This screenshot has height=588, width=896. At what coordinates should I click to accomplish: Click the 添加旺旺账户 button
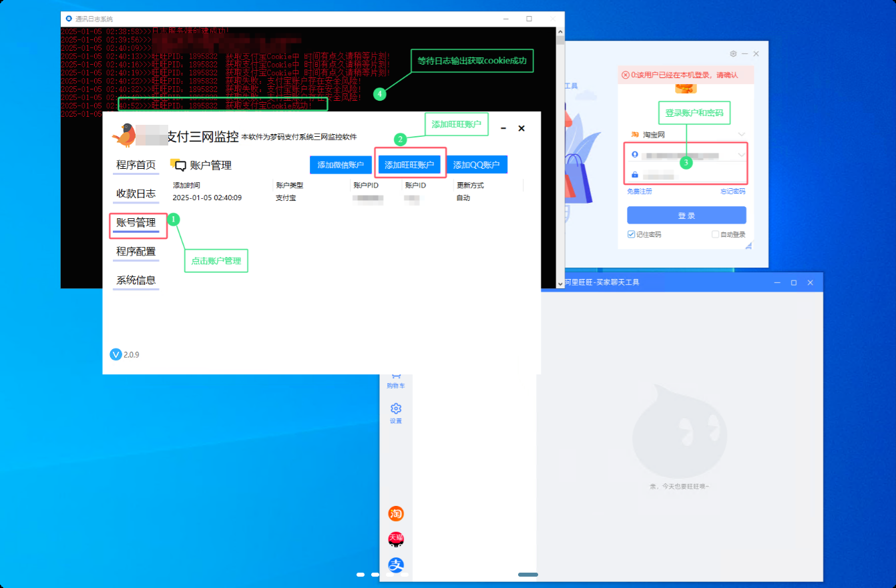(409, 165)
